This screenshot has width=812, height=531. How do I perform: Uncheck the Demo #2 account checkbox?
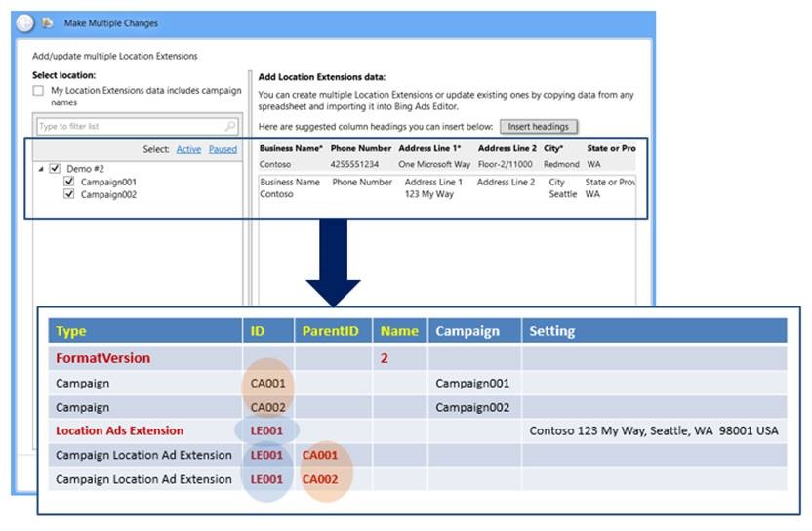[x=55, y=168]
